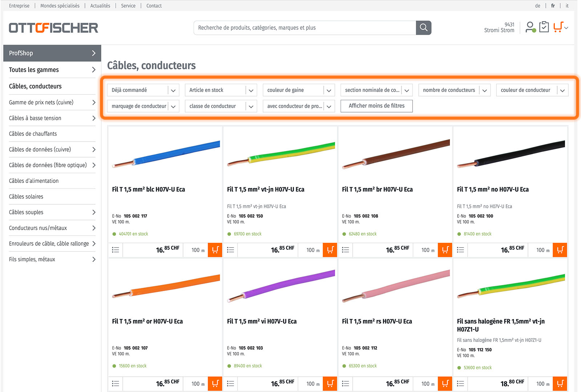Open the avec conducteur de protection dropdown
The image size is (581, 392).
click(299, 106)
